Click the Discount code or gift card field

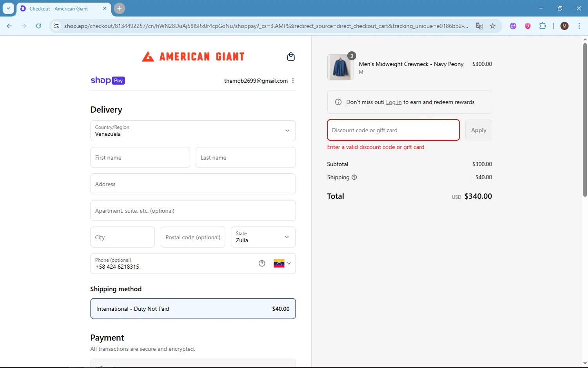click(393, 130)
